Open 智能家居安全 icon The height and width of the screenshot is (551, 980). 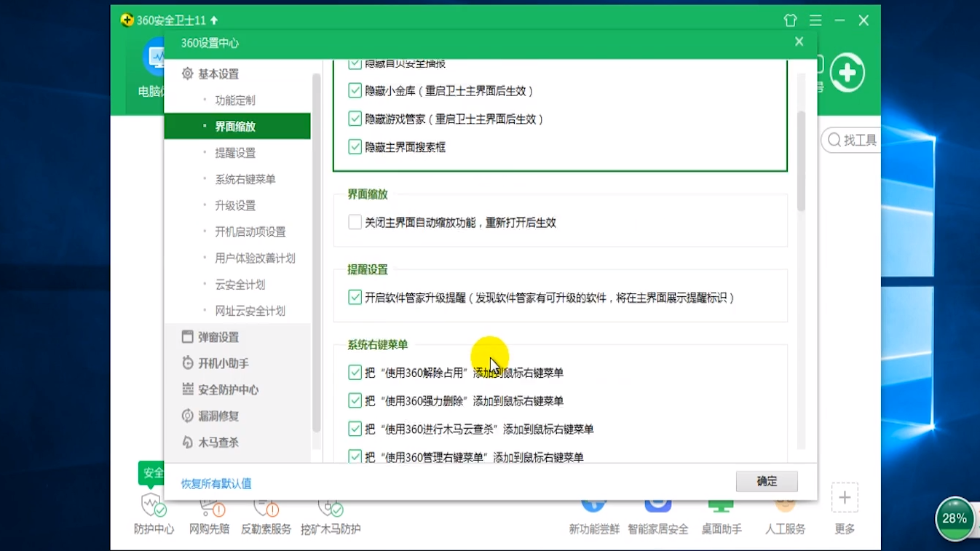pyautogui.click(x=658, y=506)
